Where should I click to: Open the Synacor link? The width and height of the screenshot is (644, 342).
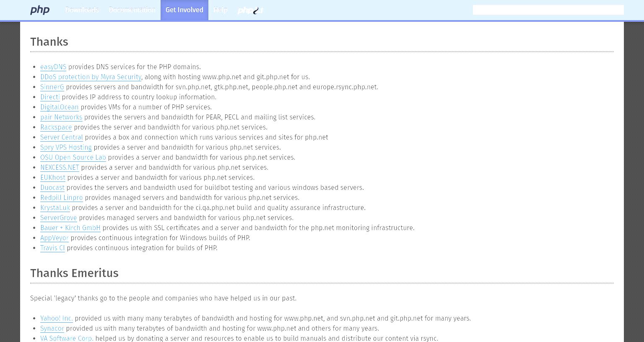[x=52, y=329]
